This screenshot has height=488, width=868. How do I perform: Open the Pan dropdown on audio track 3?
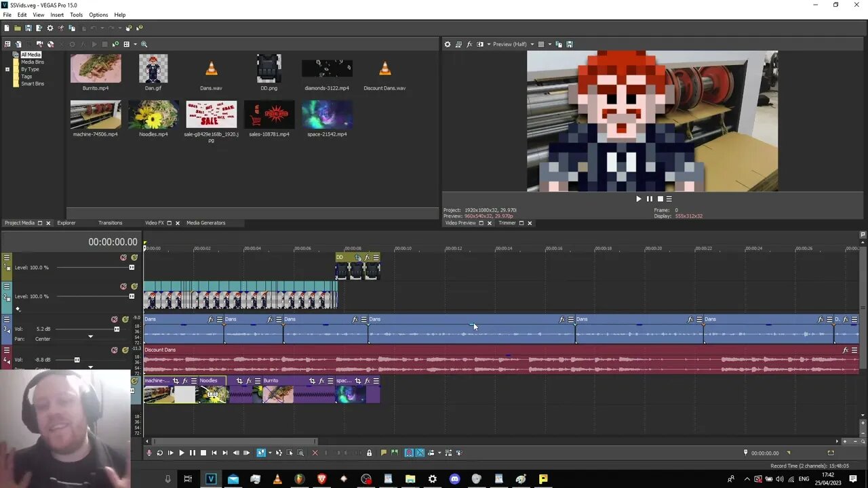tap(90, 337)
